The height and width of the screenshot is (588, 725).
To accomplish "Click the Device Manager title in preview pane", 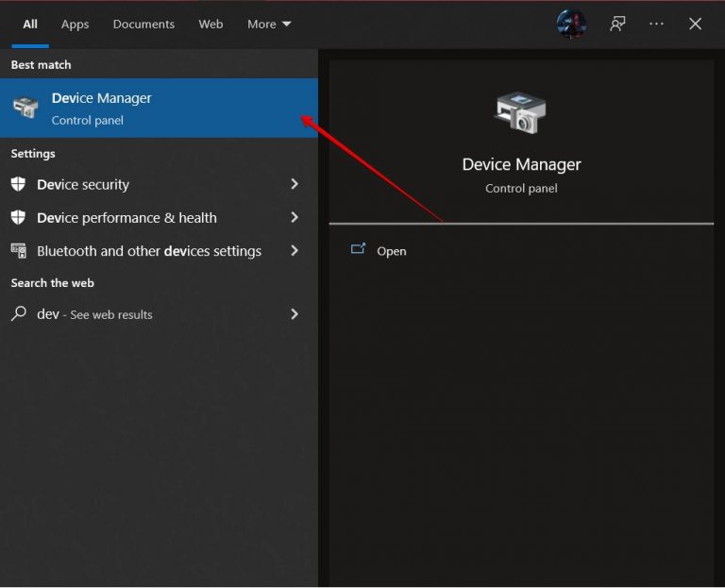I will click(521, 164).
